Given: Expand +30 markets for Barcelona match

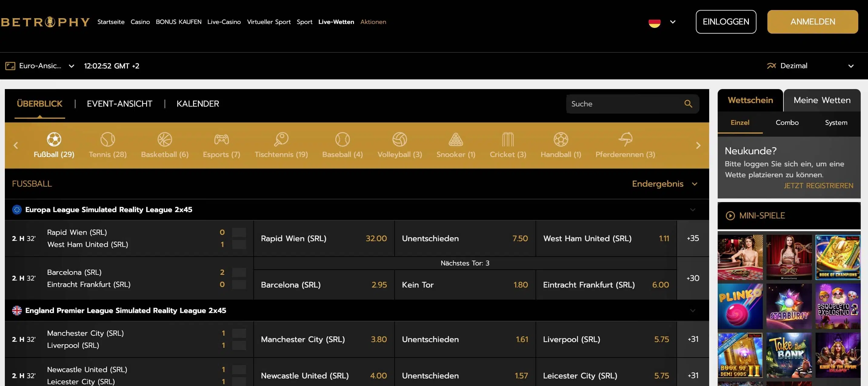Looking at the screenshot, I should pos(693,278).
